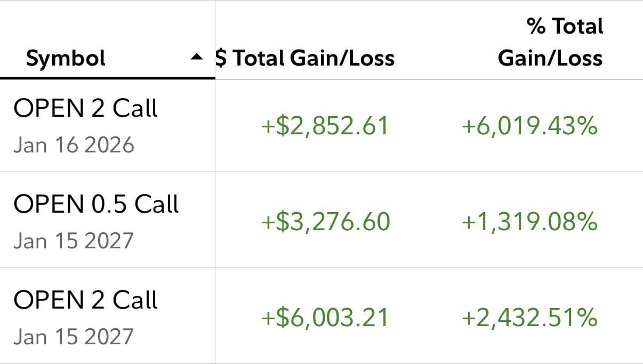Select the Jan 15 2027 date under 0.5 Call
The width and height of the screenshot is (643, 364).
(x=74, y=241)
